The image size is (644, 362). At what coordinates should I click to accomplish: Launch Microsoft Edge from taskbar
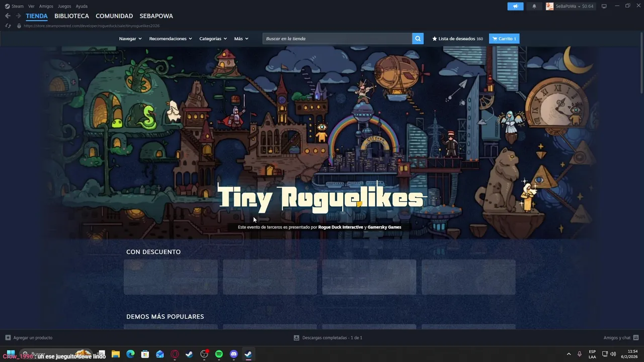130,354
